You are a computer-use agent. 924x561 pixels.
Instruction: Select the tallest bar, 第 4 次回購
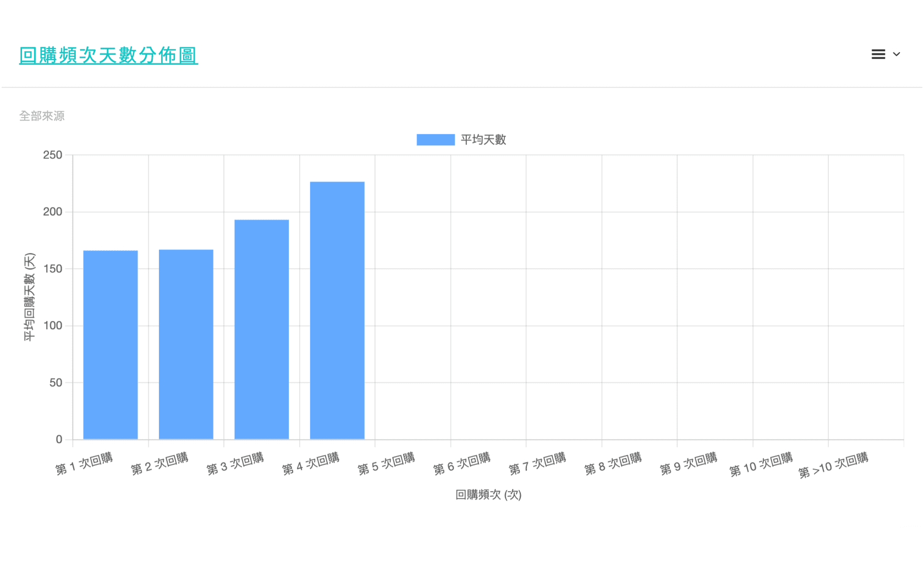pyautogui.click(x=337, y=310)
